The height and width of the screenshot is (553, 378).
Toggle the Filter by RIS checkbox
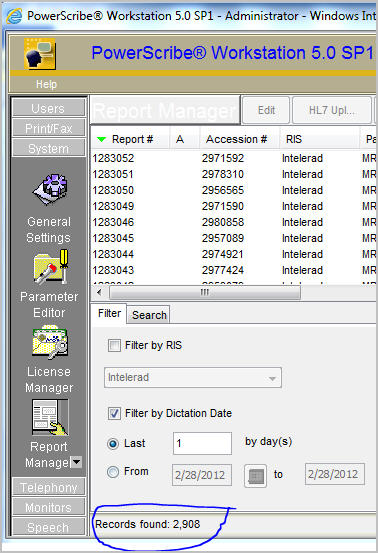point(114,345)
